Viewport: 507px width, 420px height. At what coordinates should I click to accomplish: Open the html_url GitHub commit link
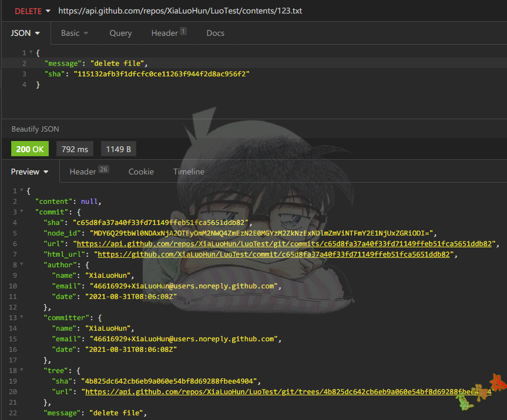pyautogui.click(x=273, y=254)
